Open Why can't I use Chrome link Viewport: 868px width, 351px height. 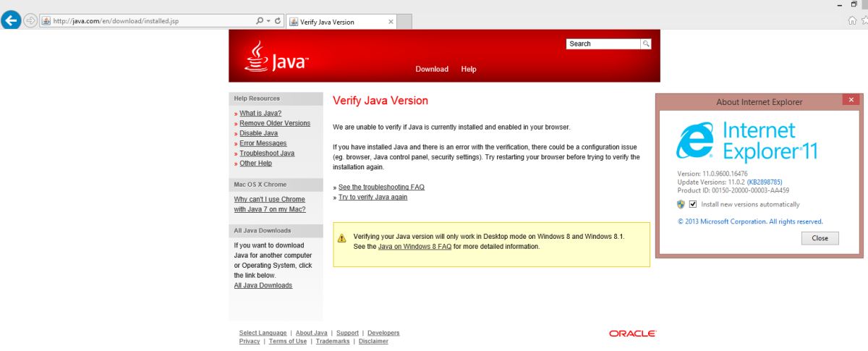pyautogui.click(x=270, y=205)
